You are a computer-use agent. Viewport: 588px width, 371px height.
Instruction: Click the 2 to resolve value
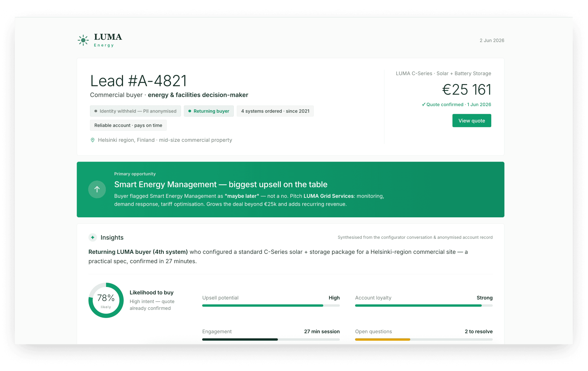tap(479, 331)
